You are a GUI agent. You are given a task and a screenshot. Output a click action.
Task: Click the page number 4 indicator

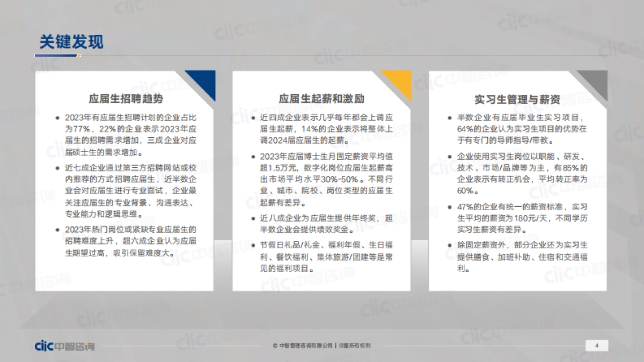point(596,346)
